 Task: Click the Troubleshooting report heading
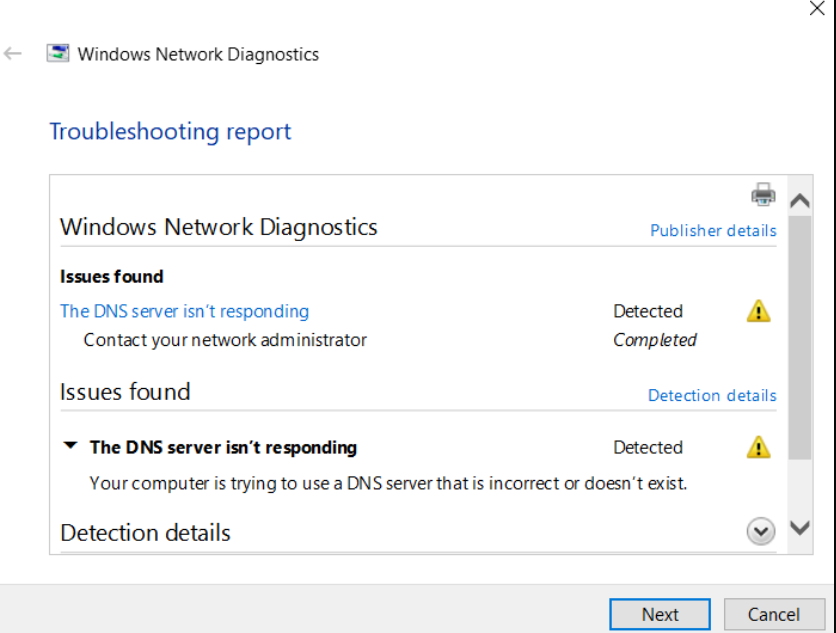coord(170,132)
